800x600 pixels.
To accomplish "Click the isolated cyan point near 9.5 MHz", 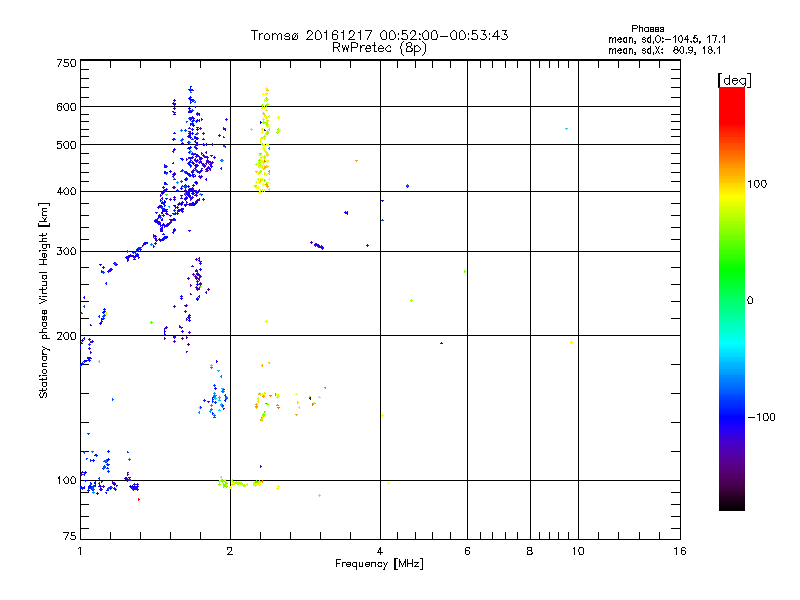I will coord(566,129).
